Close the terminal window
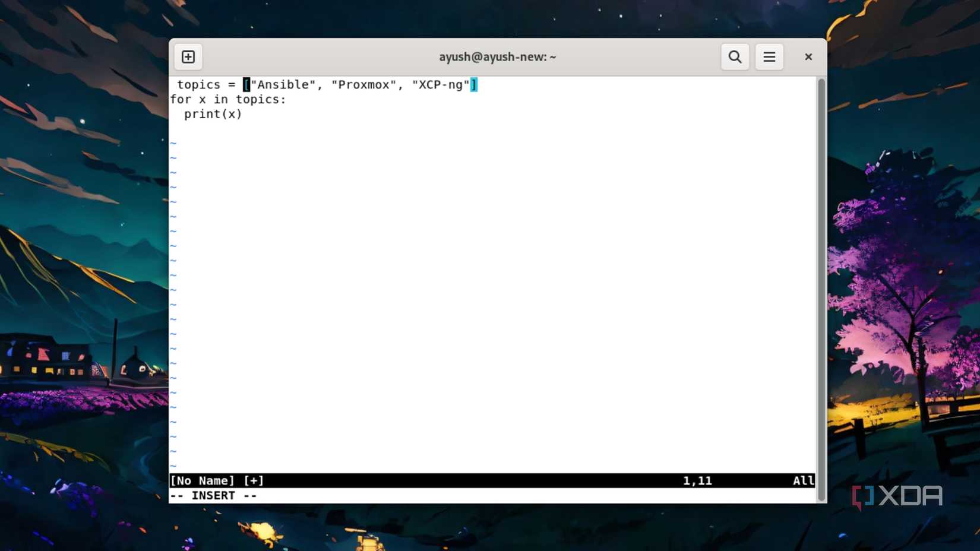Image resolution: width=980 pixels, height=551 pixels. [808, 57]
